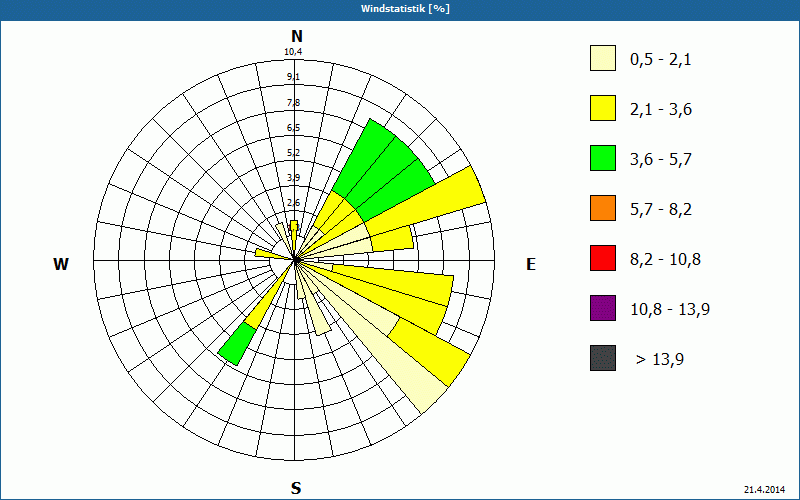Click the legend label "2,1 - 3,6"

661,110
